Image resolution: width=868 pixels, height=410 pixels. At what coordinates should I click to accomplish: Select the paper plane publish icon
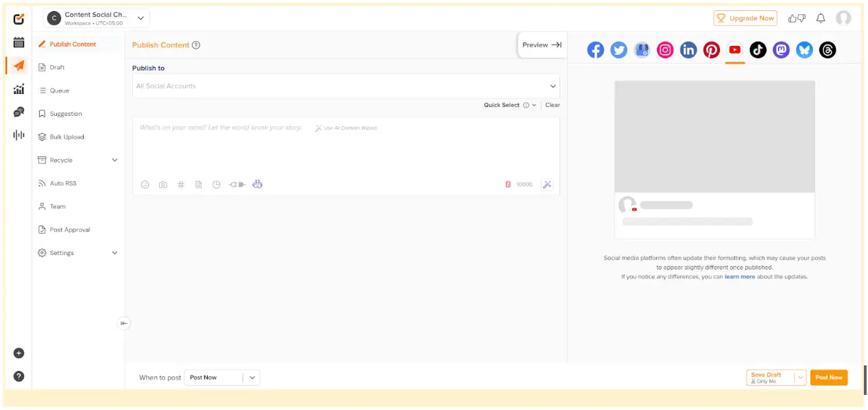(x=19, y=66)
